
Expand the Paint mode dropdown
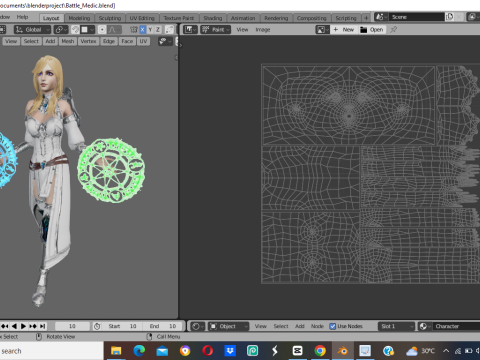coord(215,30)
